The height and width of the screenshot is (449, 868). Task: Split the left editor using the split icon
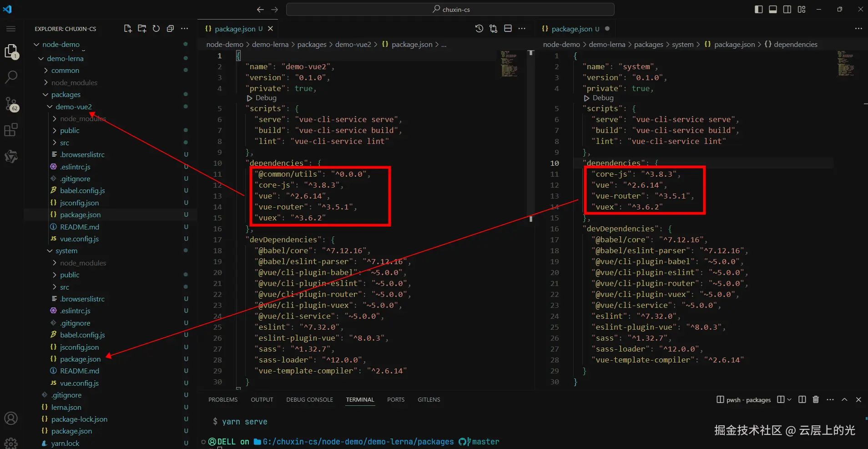click(508, 29)
